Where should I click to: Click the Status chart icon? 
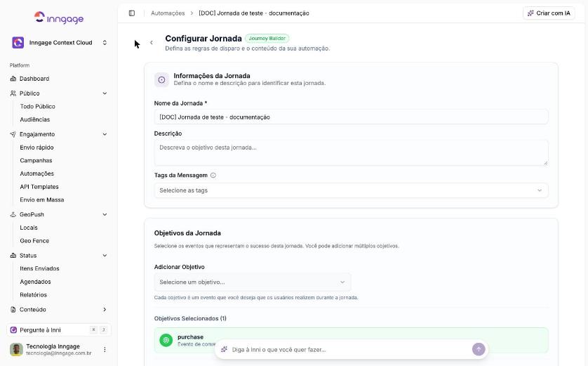click(x=13, y=255)
